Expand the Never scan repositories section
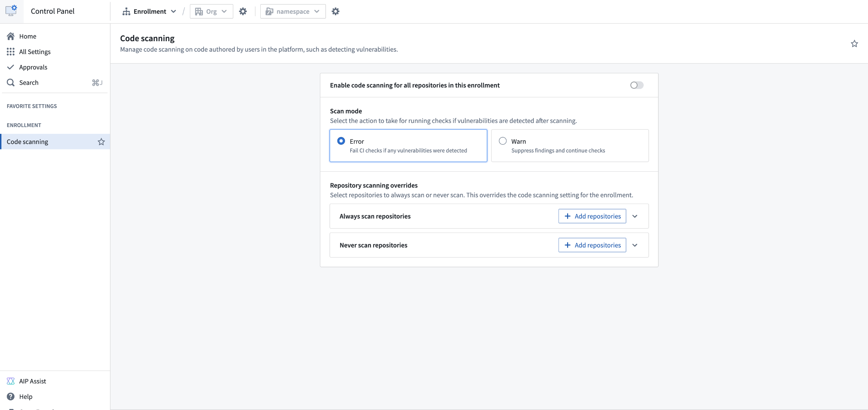 point(635,245)
